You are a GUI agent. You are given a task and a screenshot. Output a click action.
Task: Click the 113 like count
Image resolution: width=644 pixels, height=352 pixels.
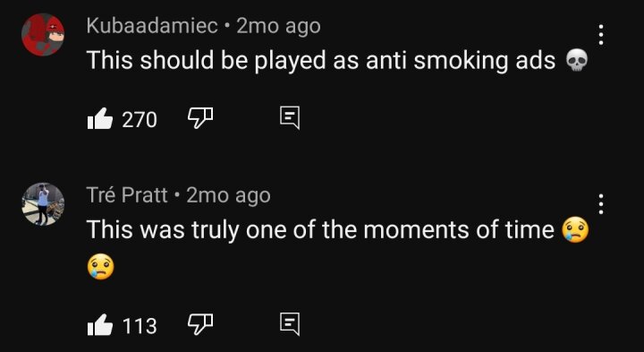[x=140, y=326]
